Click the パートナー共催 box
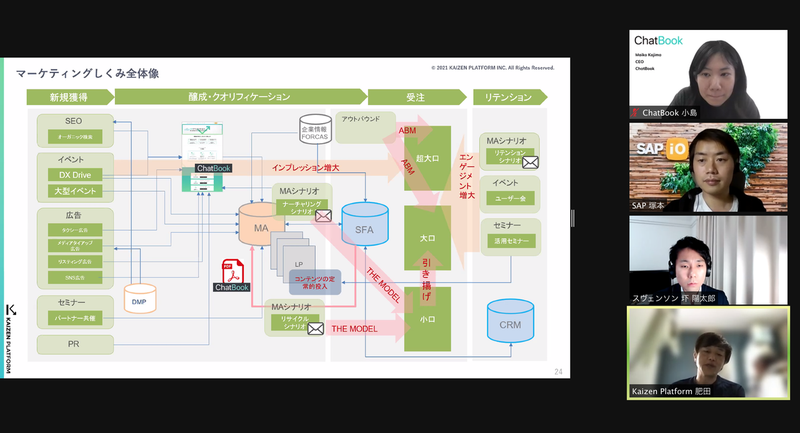 [x=75, y=318]
